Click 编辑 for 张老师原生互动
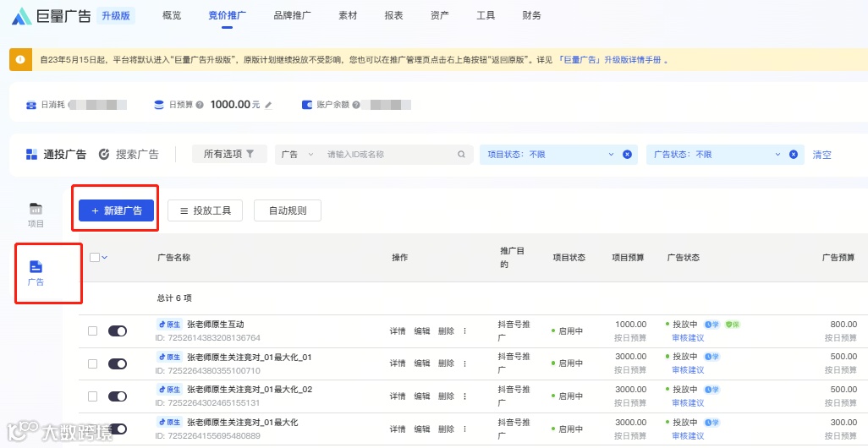This screenshot has height=448, width=868. pyautogui.click(x=422, y=331)
